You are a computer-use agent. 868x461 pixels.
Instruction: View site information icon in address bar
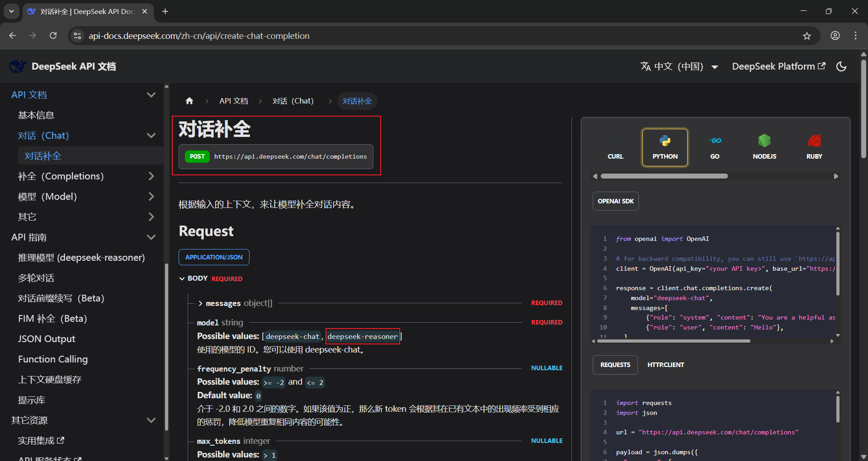click(78, 36)
